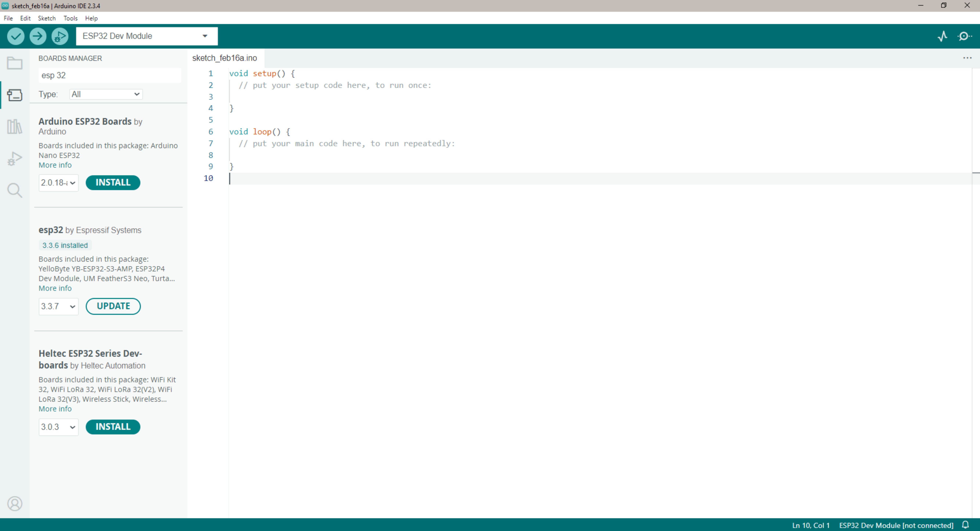This screenshot has height=531, width=980.
Task: Click the boards search field
Action: point(110,75)
